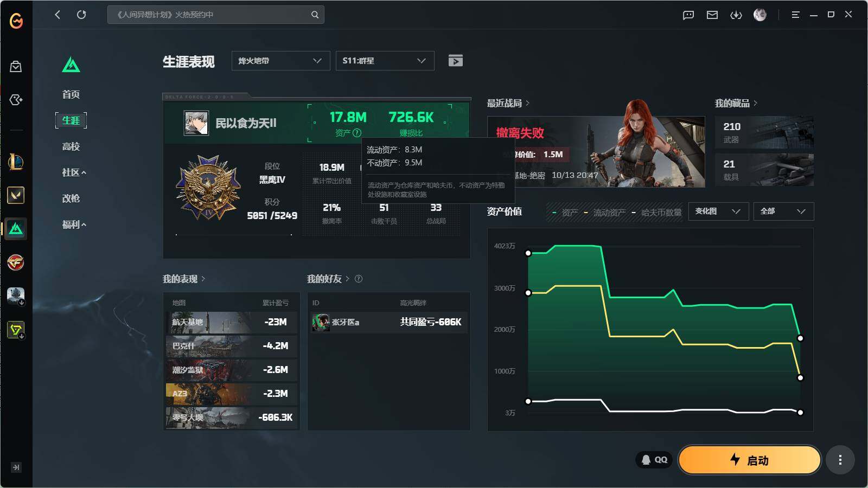Viewport: 868px width, 488px height.
Task: Open the 改枪 sidebar item
Action: click(x=71, y=198)
